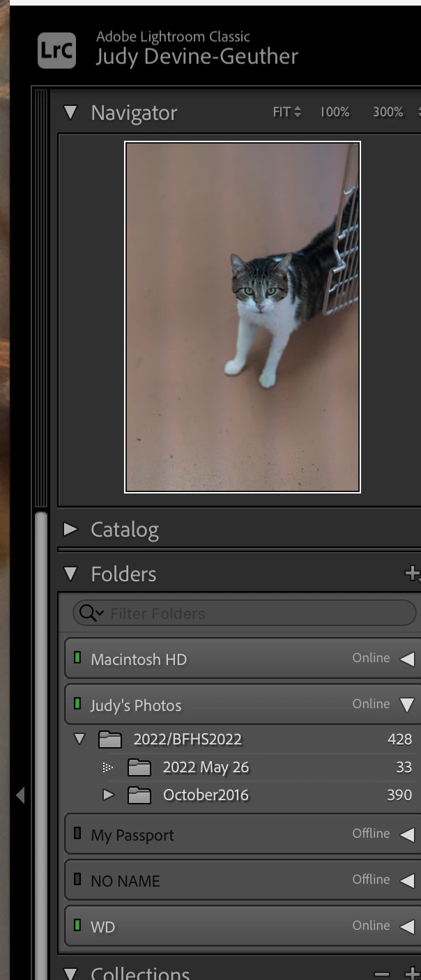
Task: Collapse the Collections panel triangle
Action: (70, 973)
